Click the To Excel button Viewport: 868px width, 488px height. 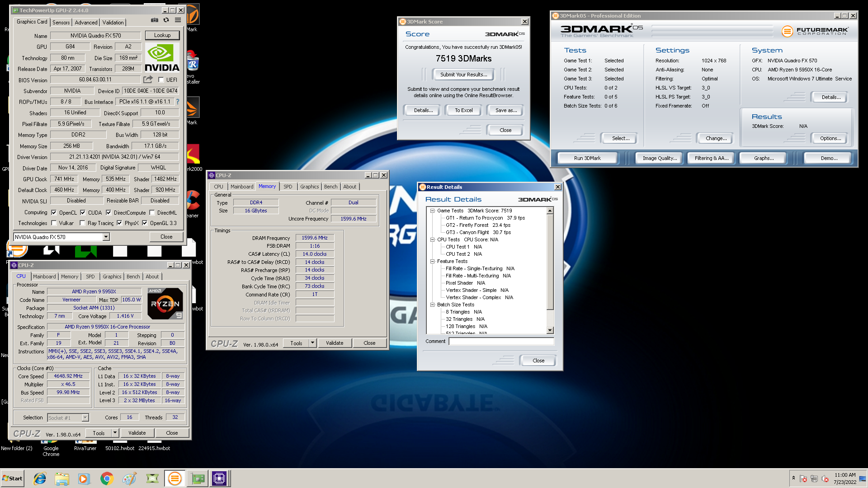click(x=463, y=110)
